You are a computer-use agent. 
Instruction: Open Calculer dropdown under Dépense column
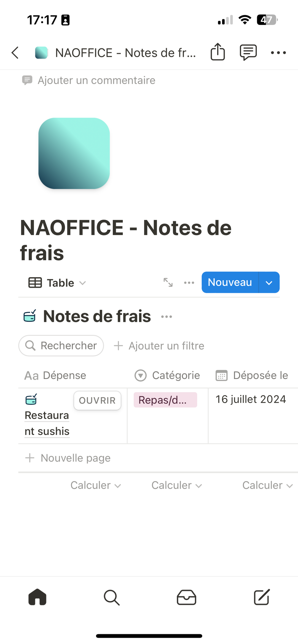tap(95, 485)
